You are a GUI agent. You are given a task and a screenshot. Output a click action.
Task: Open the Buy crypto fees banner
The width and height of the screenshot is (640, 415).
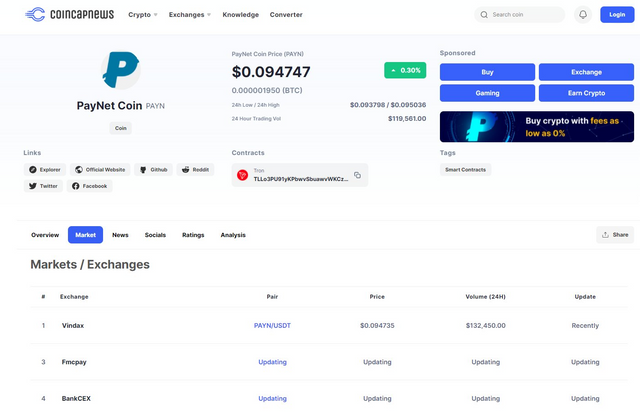click(x=537, y=127)
